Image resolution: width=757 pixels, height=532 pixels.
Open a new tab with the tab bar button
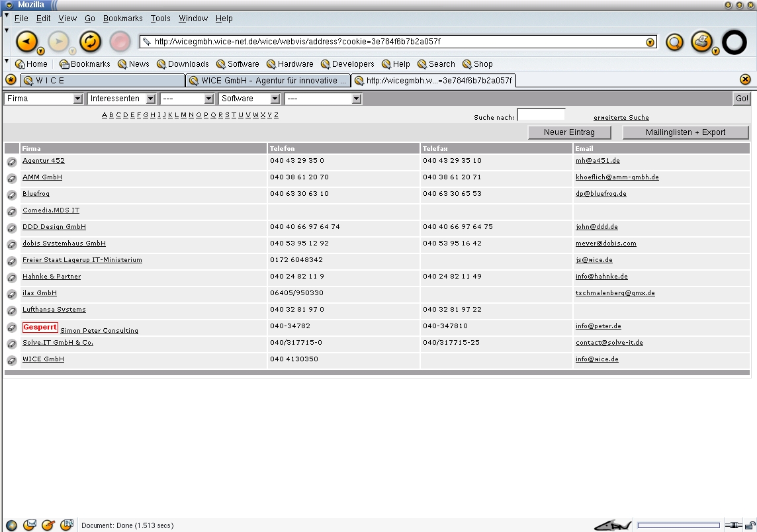pyautogui.click(x=11, y=80)
